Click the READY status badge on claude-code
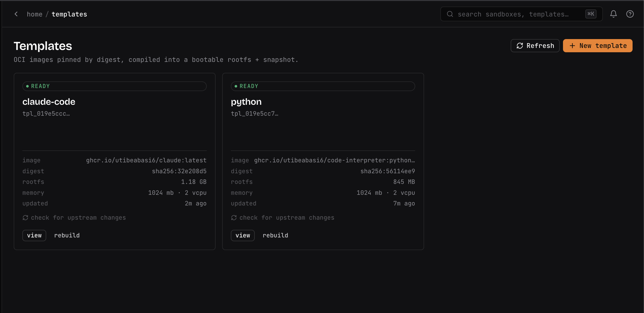The width and height of the screenshot is (644, 313). tap(115, 86)
